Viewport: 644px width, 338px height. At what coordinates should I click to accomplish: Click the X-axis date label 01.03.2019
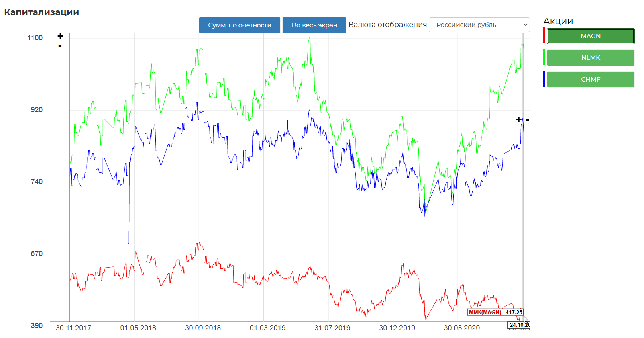click(268, 328)
